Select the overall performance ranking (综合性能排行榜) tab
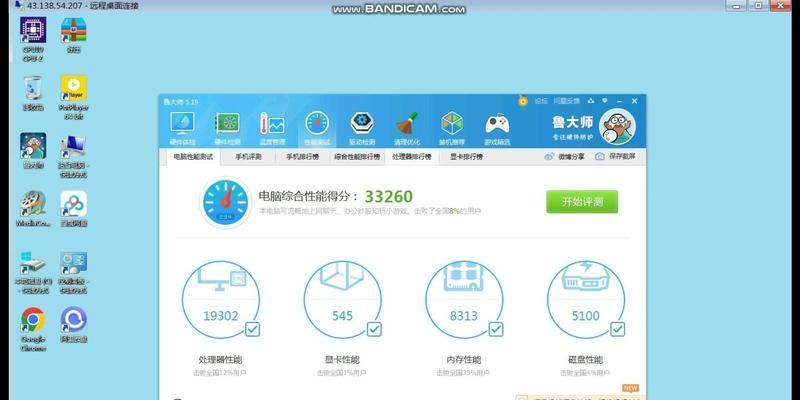 point(357,157)
